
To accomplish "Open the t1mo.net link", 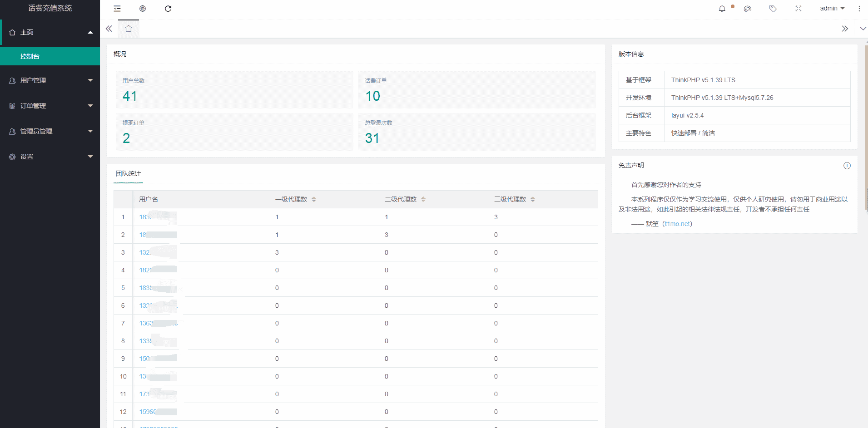I will (678, 224).
